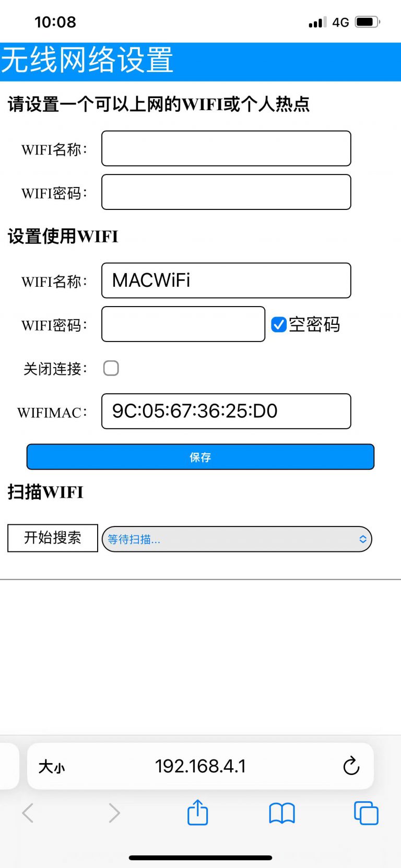Click the WIFIMAC address field
The height and width of the screenshot is (868, 401).
[226, 411]
